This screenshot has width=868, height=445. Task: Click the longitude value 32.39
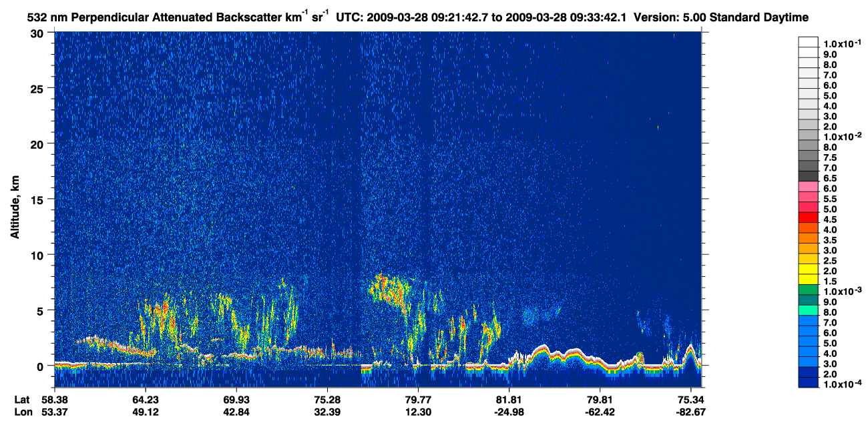pos(327,412)
